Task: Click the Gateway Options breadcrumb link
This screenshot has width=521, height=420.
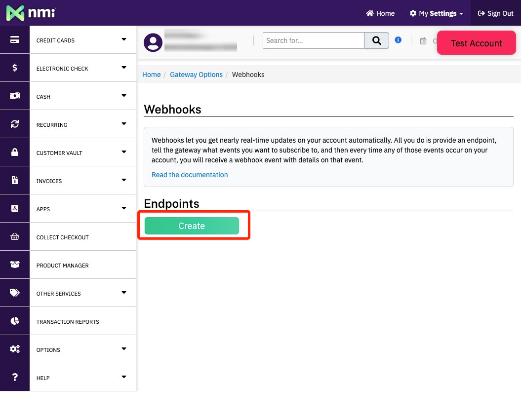Action: tap(197, 75)
